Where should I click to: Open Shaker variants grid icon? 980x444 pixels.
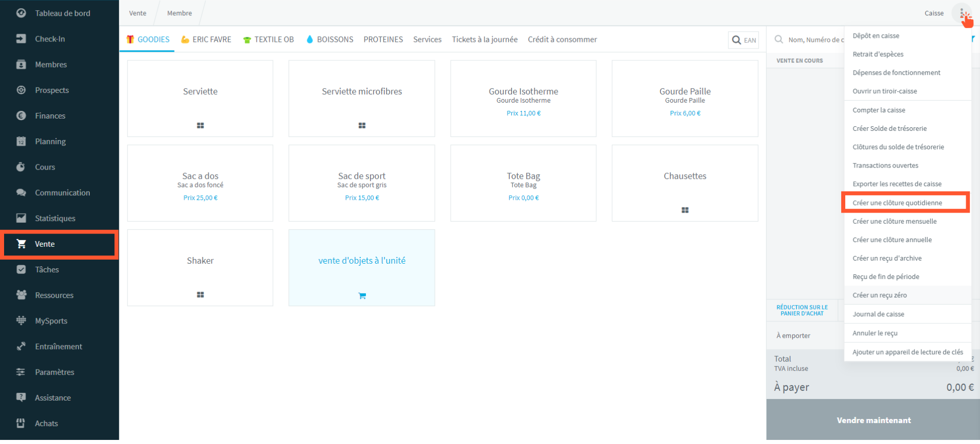(x=200, y=295)
